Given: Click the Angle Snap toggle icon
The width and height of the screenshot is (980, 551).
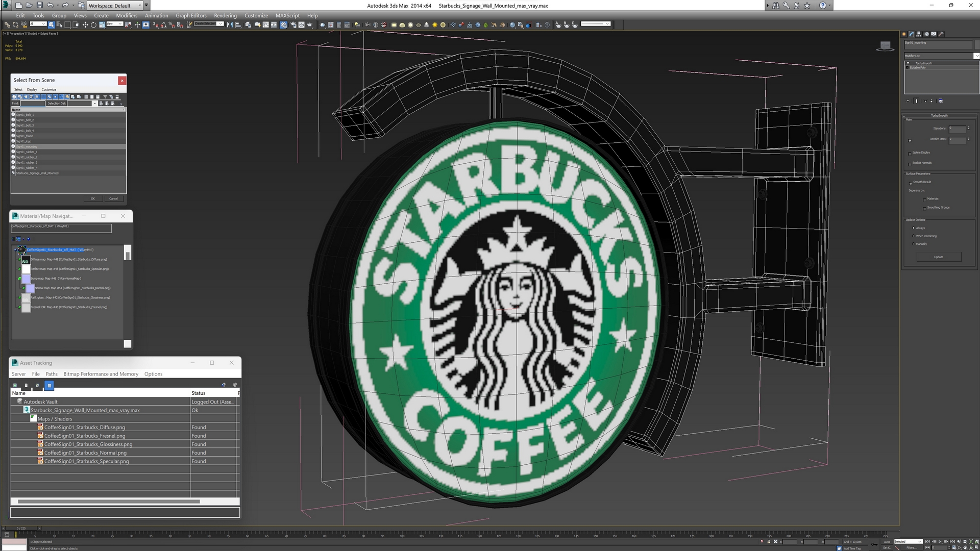Looking at the screenshot, I should click(163, 24).
